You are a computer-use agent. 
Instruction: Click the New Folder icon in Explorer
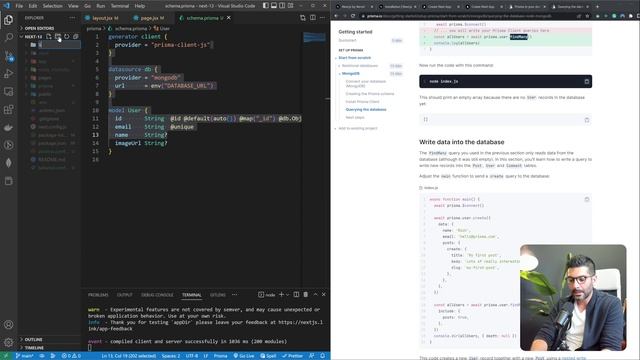[58, 36]
